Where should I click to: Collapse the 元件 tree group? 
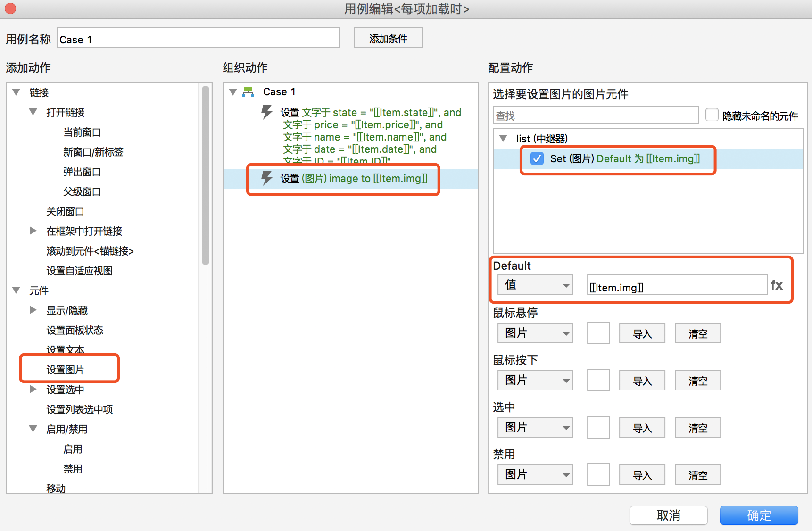16,290
